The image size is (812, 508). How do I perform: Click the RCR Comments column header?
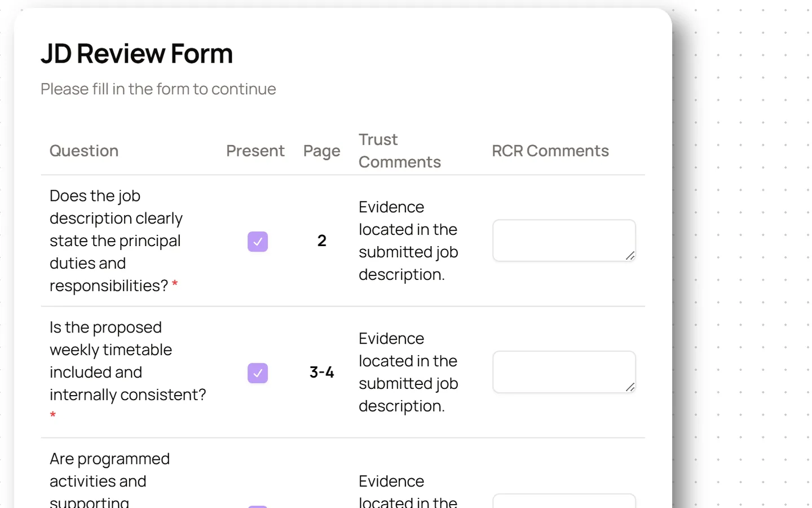[x=550, y=151]
